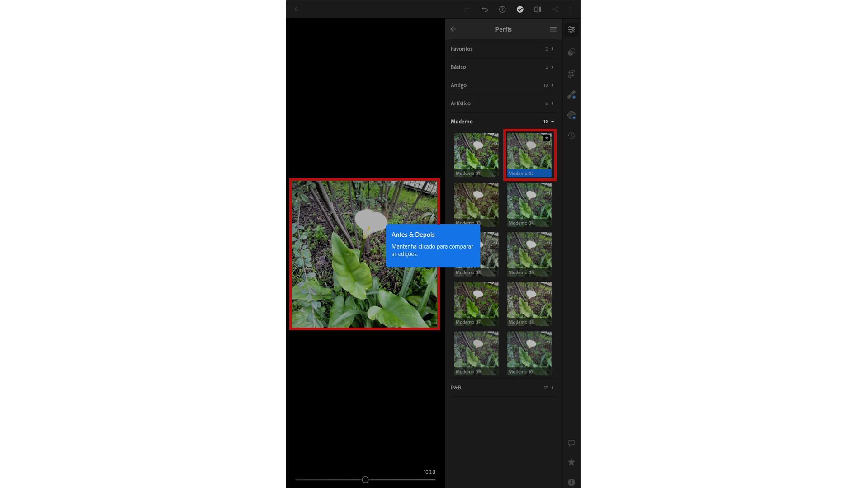The height and width of the screenshot is (488, 868).
Task: Click the 100.0 amount value
Action: (x=429, y=472)
